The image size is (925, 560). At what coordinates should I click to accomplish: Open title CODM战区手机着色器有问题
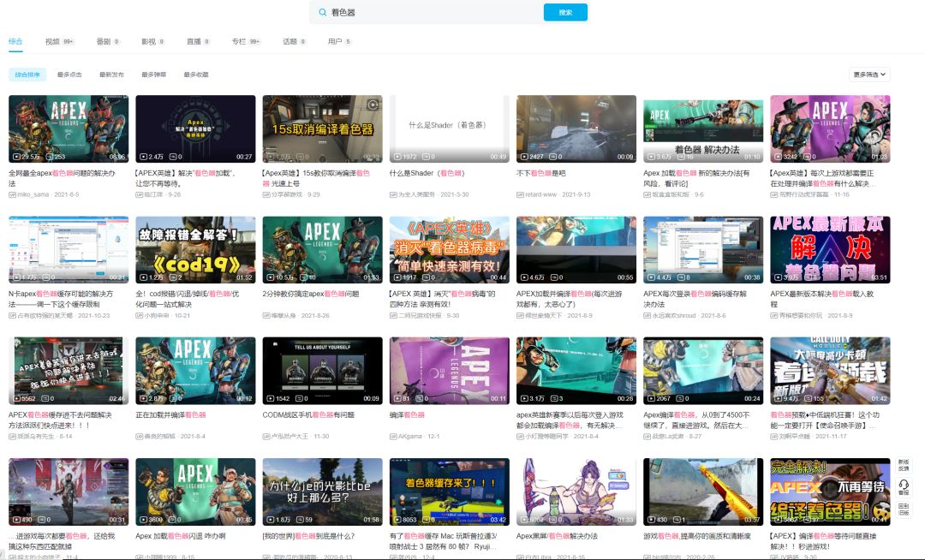pos(308,415)
